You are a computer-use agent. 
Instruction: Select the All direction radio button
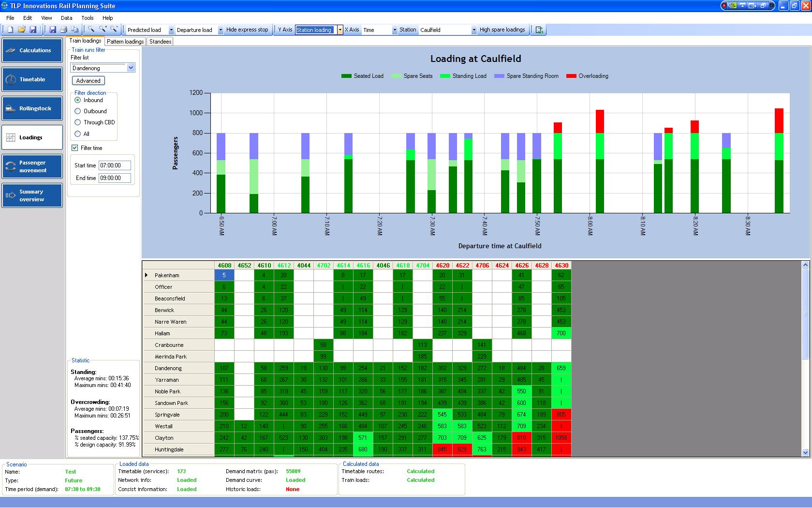77,134
